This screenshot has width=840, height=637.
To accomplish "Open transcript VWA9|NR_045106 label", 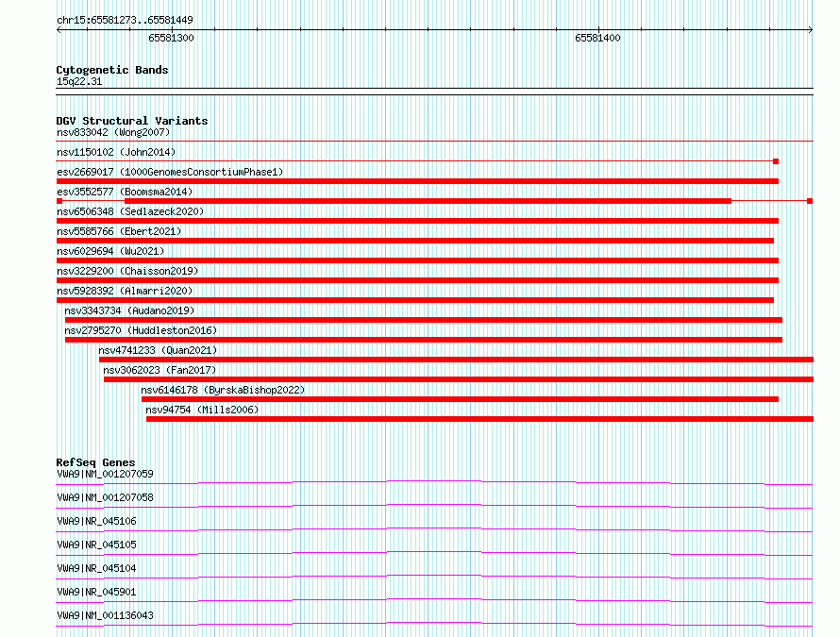I will click(96, 521).
